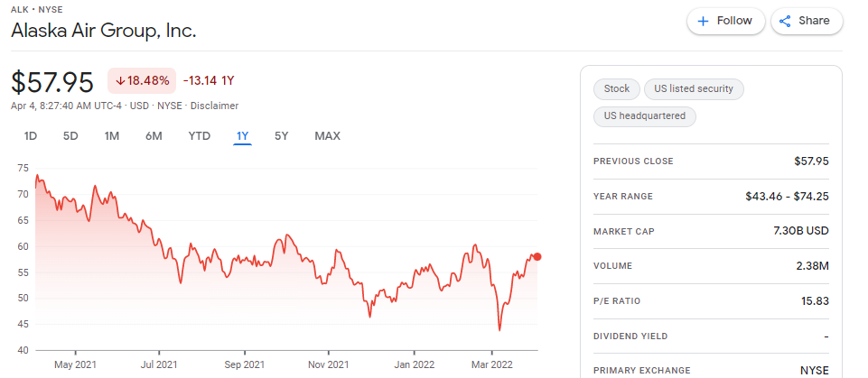The width and height of the screenshot is (868, 378).
Task: Click the ALK • NYSE ticker label
Action: pyautogui.click(x=36, y=9)
